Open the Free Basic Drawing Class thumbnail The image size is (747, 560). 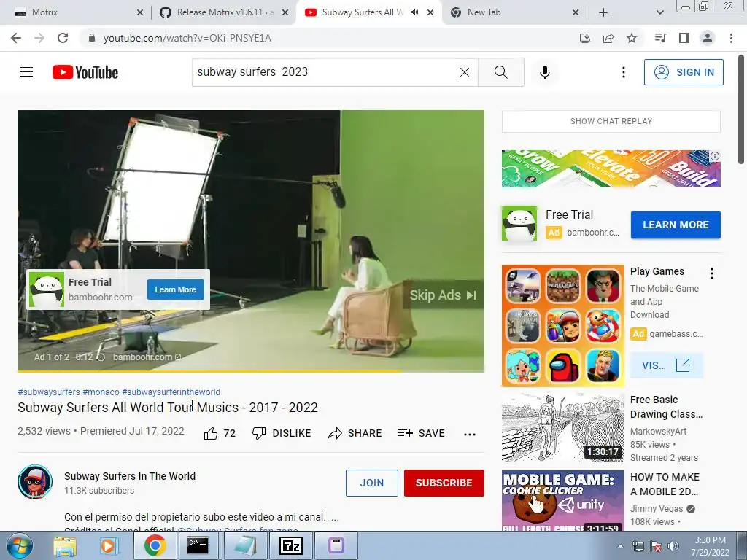pos(563,427)
